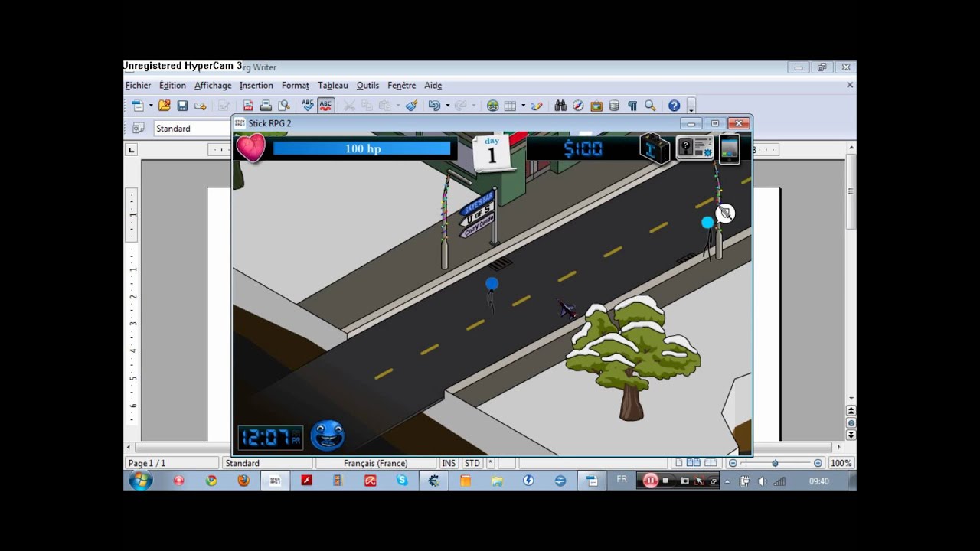Screen dimensions: 980x551
Task: Click the Zoom magnifier icon in toolbar
Action: pyautogui.click(x=650, y=106)
